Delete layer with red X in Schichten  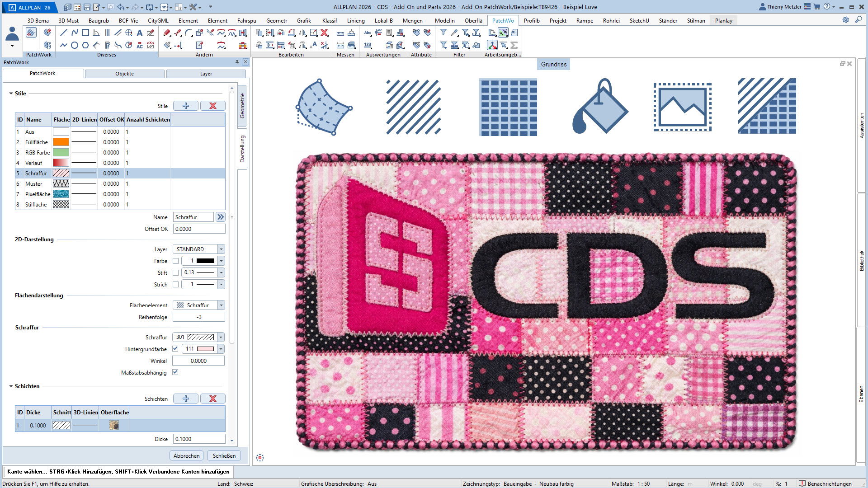pos(212,399)
